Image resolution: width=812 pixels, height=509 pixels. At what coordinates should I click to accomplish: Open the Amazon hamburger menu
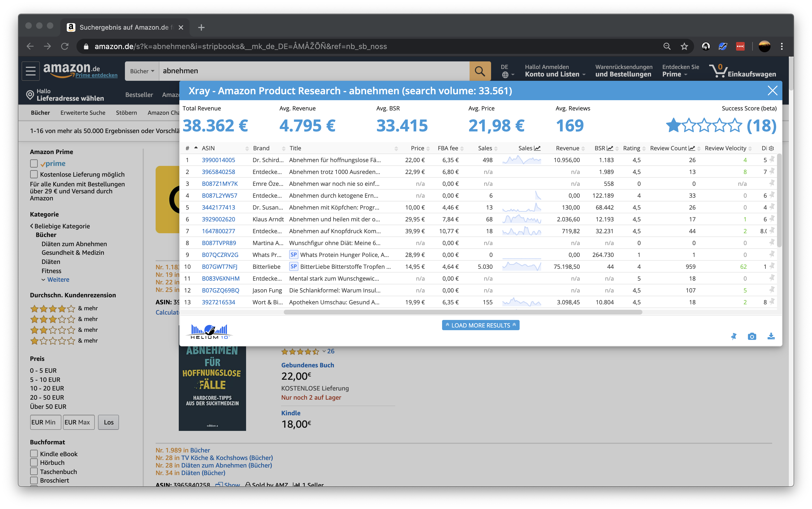(x=31, y=71)
